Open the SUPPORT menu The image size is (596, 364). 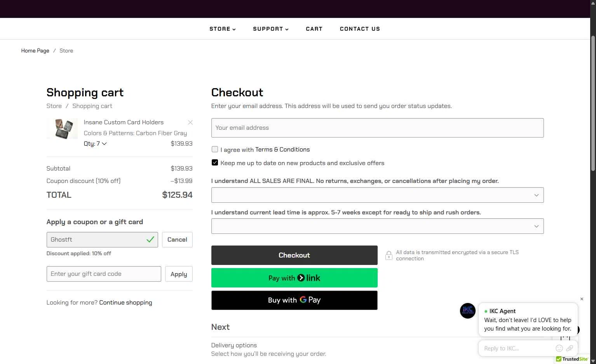pos(271,29)
